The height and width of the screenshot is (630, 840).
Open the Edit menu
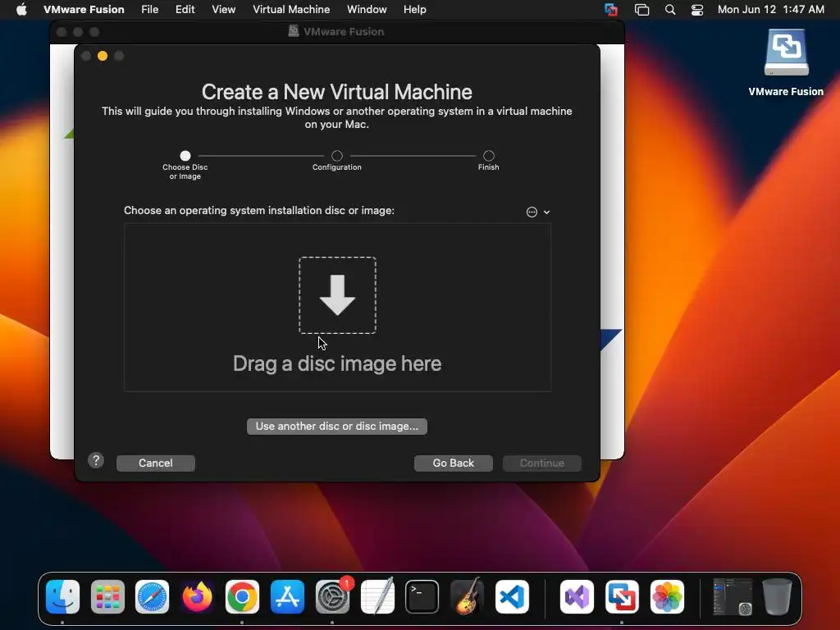(x=185, y=10)
